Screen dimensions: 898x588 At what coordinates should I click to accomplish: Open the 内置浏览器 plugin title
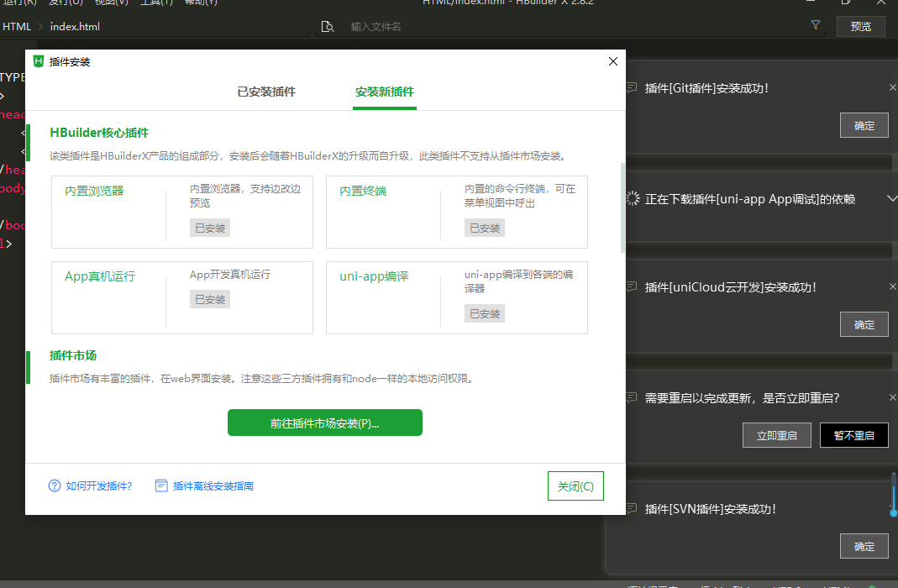pyautogui.click(x=94, y=191)
